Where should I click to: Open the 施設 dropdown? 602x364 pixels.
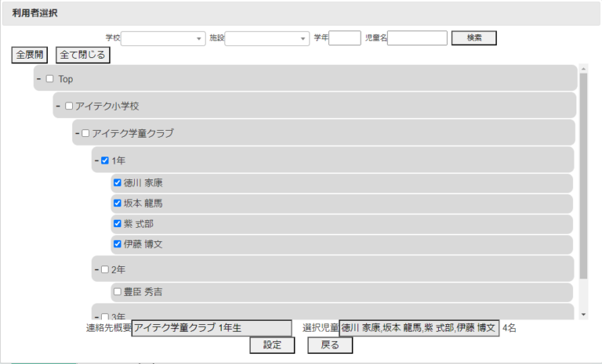click(x=267, y=38)
